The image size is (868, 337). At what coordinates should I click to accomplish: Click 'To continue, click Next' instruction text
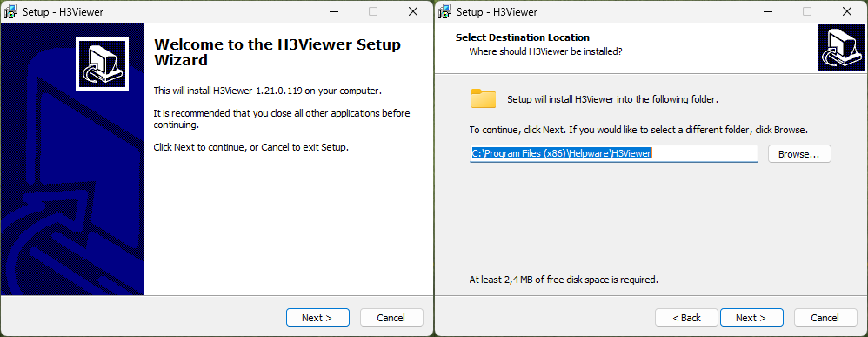pos(638,131)
